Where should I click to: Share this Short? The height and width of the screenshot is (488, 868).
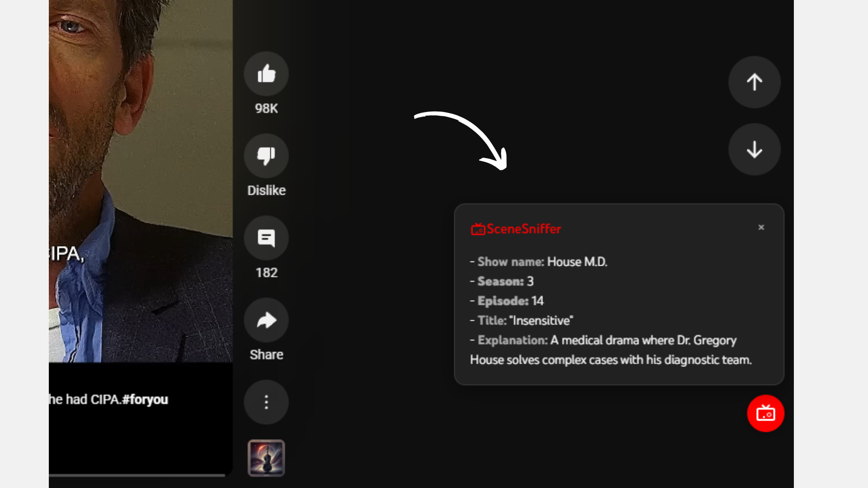point(266,320)
